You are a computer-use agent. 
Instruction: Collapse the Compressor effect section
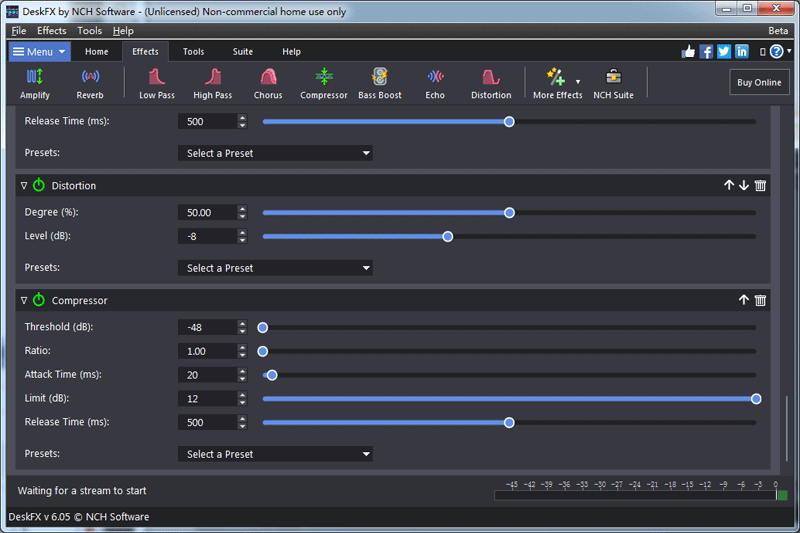pyautogui.click(x=23, y=300)
